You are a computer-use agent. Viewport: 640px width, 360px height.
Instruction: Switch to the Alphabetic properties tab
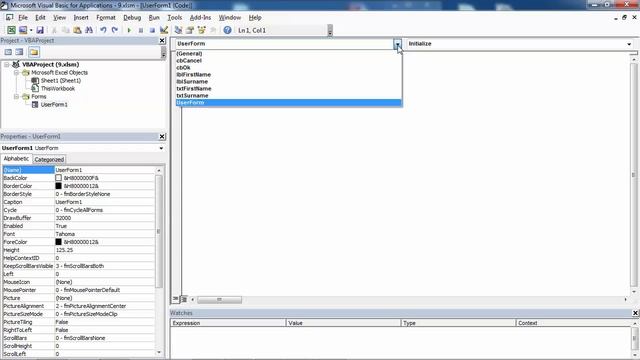pyautogui.click(x=16, y=159)
